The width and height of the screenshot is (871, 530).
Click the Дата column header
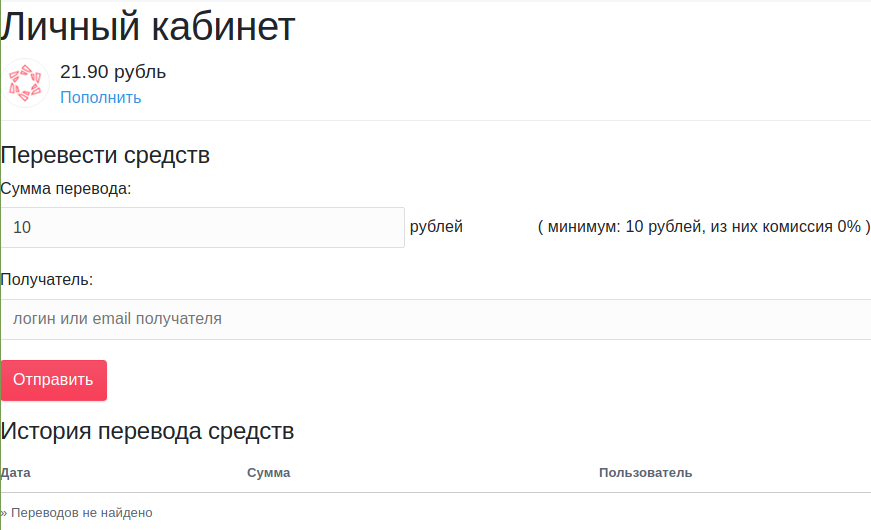pos(15,472)
